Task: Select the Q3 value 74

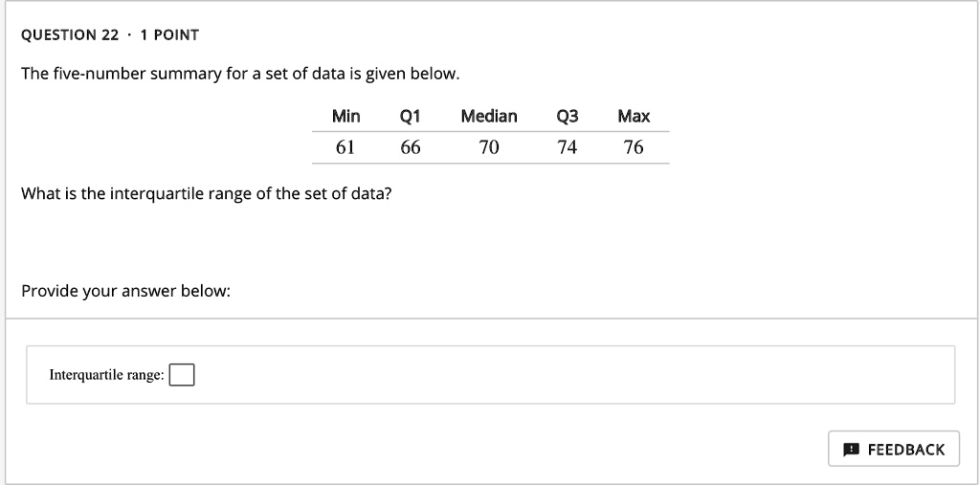Action: click(568, 147)
